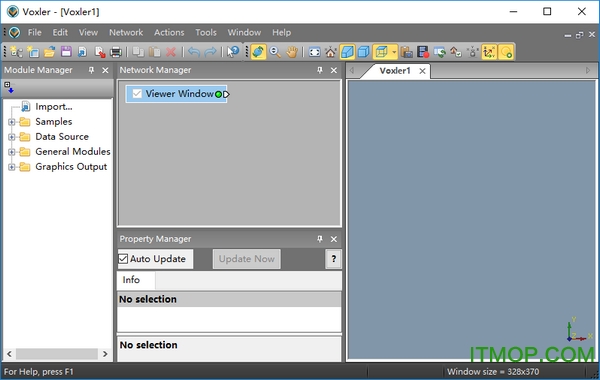Click the Undo arrow icon
This screenshot has width=600, height=380.
click(x=194, y=52)
